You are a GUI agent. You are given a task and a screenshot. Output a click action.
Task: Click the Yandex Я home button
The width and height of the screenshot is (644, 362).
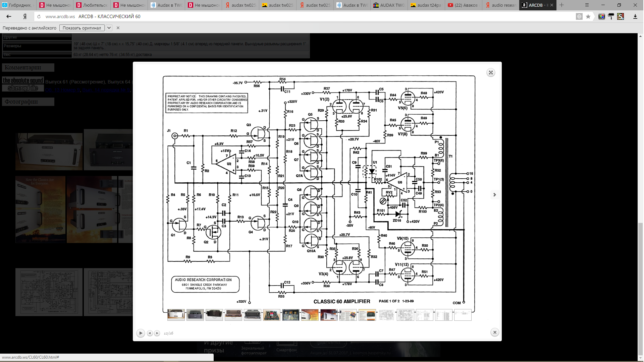[x=25, y=16]
